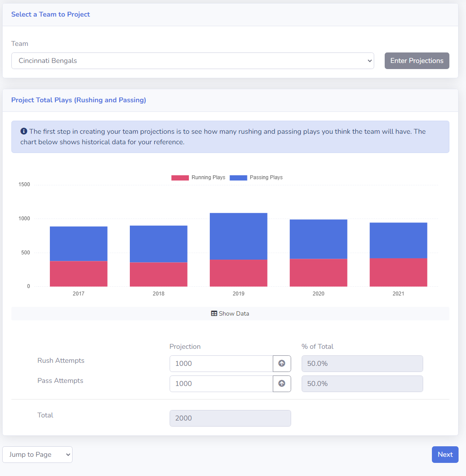Click the Total plays field showing 2000
The height and width of the screenshot is (476, 466).
click(230, 418)
